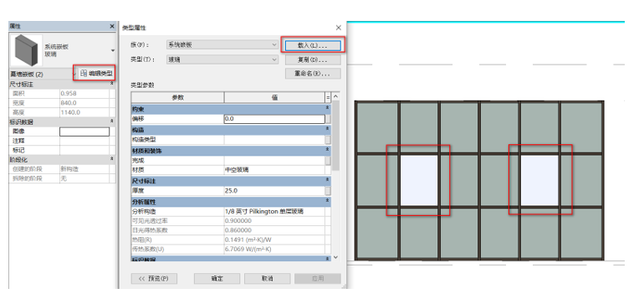The image size is (644, 304).
Task: Close the 属性 properties panel
Action: click(112, 26)
